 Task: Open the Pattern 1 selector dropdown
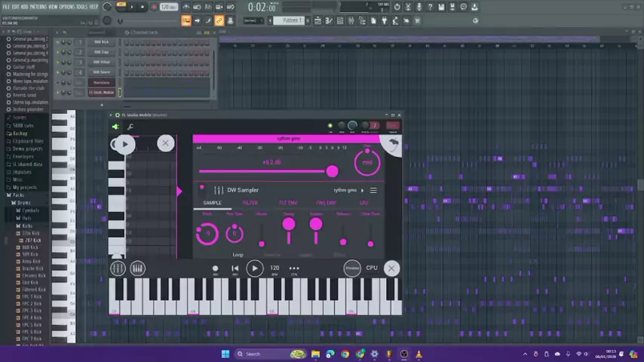coord(290,20)
